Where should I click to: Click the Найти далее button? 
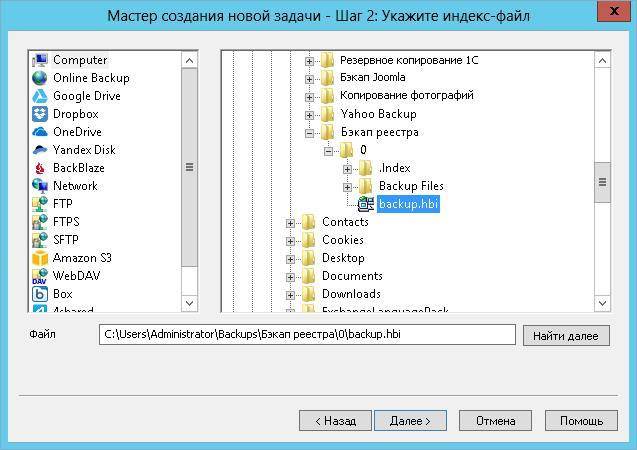(x=566, y=336)
